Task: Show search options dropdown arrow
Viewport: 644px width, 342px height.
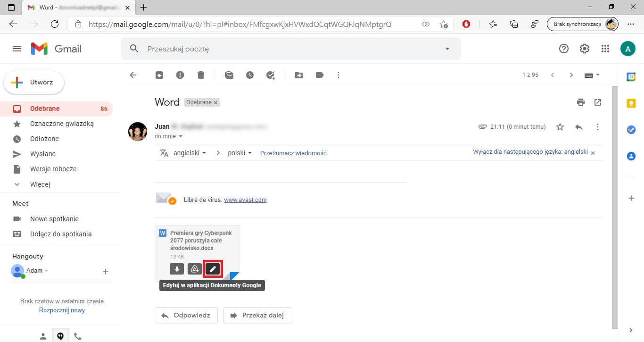Action: click(447, 49)
